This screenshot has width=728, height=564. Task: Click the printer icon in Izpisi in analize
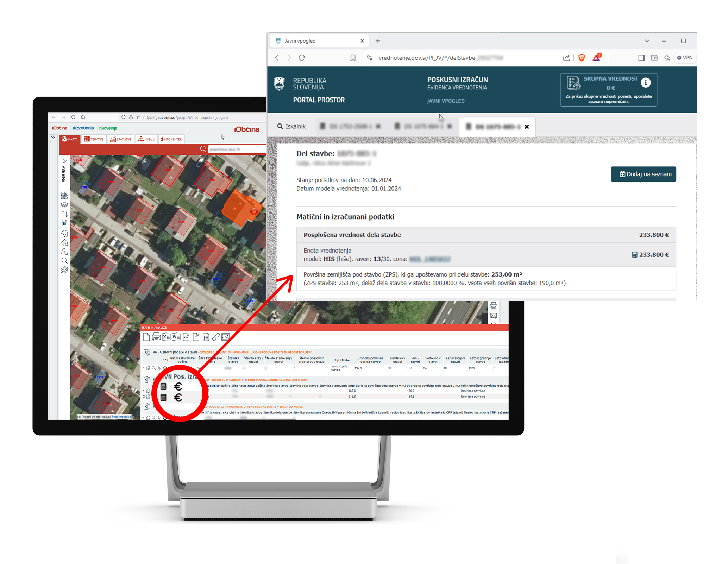[x=156, y=337]
